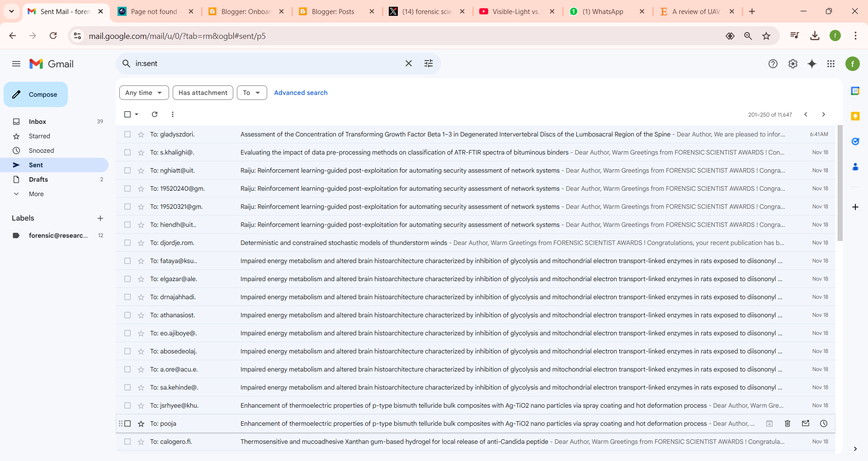Open the Any time filter dropdown
Viewport: 868px width, 461px height.
pos(144,93)
